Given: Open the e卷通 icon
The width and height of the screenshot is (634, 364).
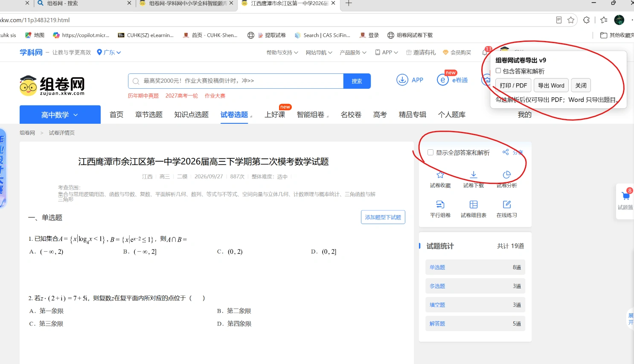Looking at the screenshot, I should (x=443, y=80).
